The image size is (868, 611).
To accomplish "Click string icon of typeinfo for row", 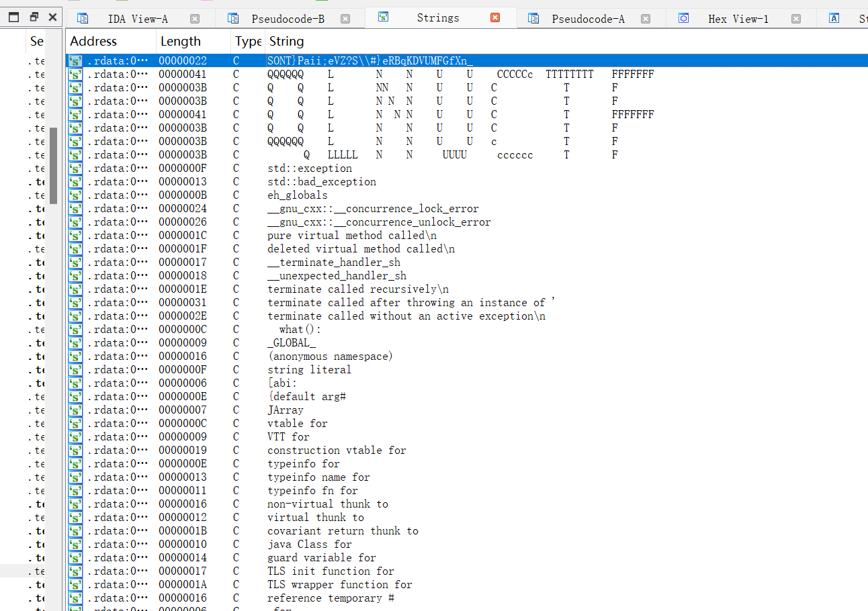I will [76, 464].
